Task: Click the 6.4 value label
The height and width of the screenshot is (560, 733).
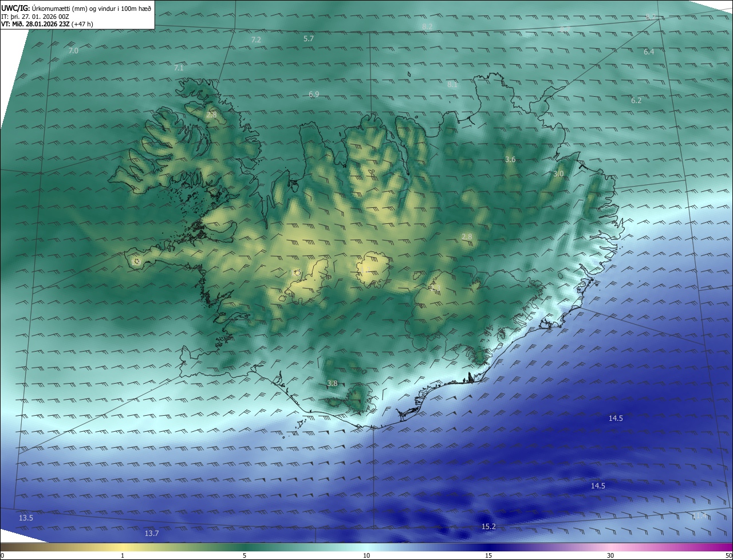Action: 649,52
